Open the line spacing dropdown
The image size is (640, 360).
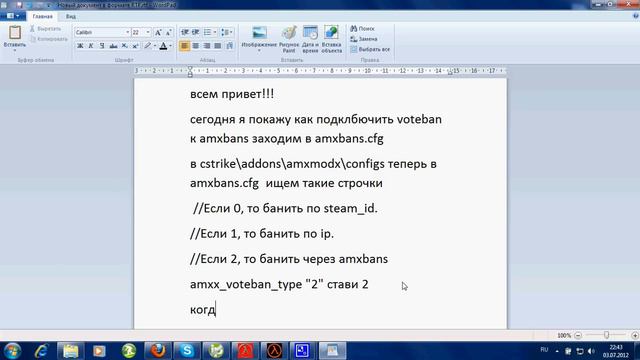pos(227,32)
